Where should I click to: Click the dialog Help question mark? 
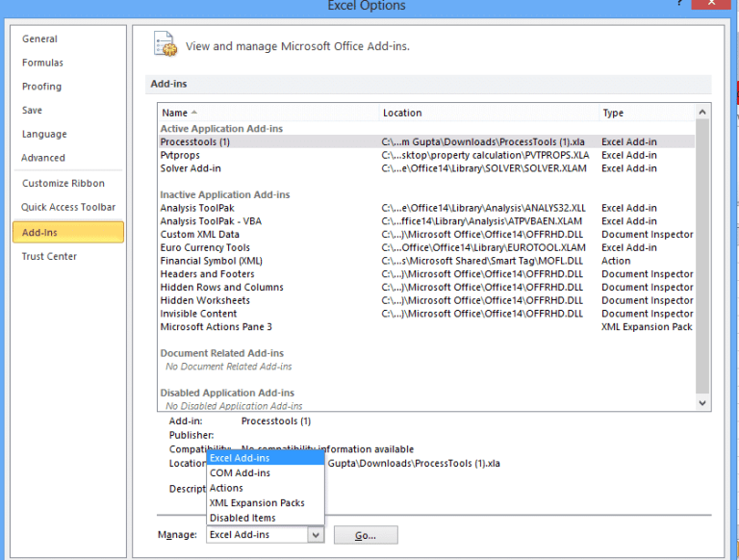pos(679,3)
